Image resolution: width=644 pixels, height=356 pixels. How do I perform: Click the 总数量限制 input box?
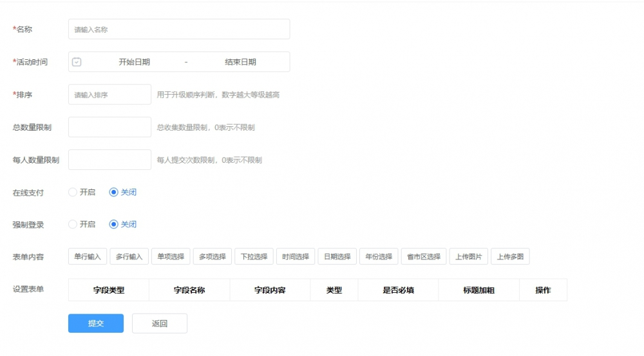[109, 127]
